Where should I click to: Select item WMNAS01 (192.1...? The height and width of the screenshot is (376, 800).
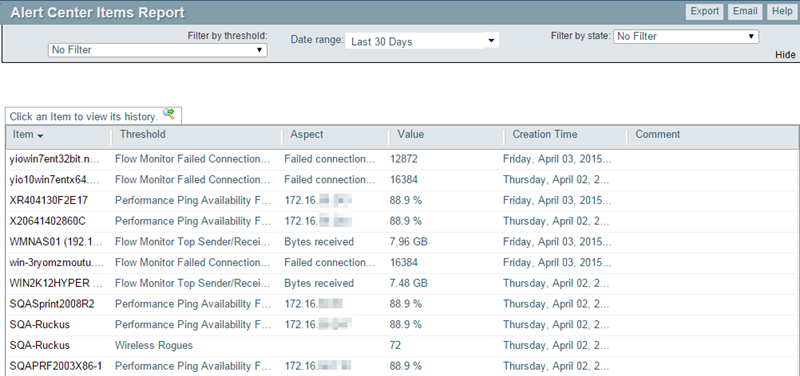(x=55, y=242)
